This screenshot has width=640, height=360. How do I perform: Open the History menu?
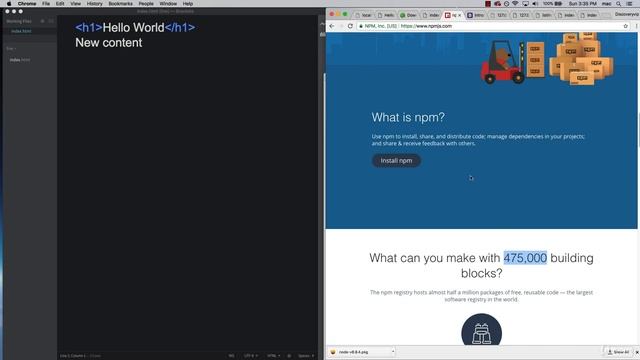tap(94, 4)
